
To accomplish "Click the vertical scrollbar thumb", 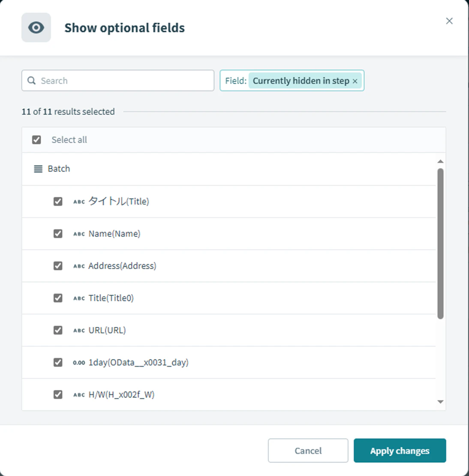I will click(440, 244).
